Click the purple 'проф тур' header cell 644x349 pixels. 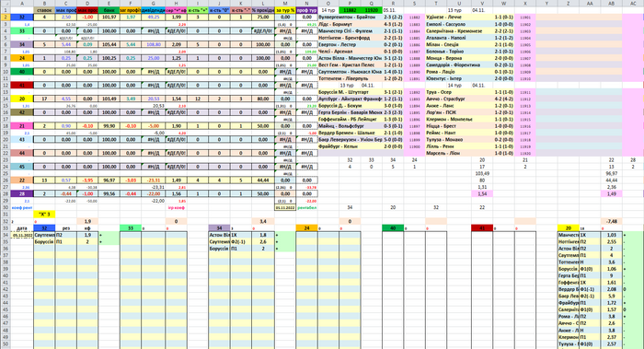point(306,10)
